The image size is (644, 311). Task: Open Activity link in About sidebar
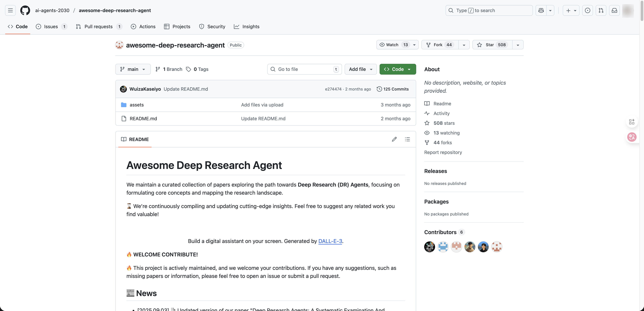click(437, 113)
